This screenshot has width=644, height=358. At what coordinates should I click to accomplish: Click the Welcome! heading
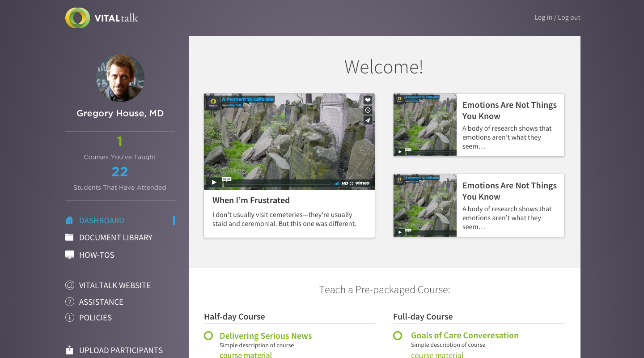pos(384,67)
